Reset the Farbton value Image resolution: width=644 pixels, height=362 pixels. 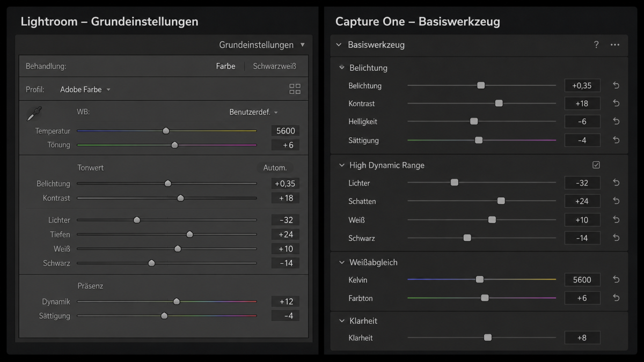(616, 298)
